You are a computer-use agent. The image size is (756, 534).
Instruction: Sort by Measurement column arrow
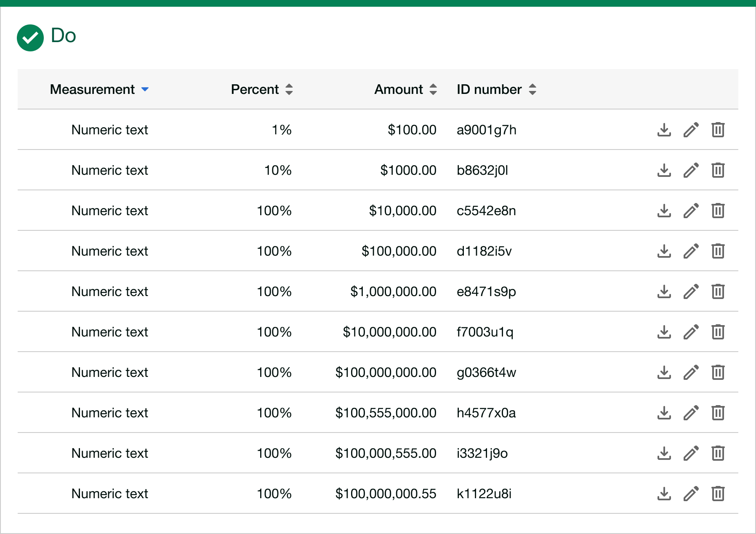coord(145,89)
